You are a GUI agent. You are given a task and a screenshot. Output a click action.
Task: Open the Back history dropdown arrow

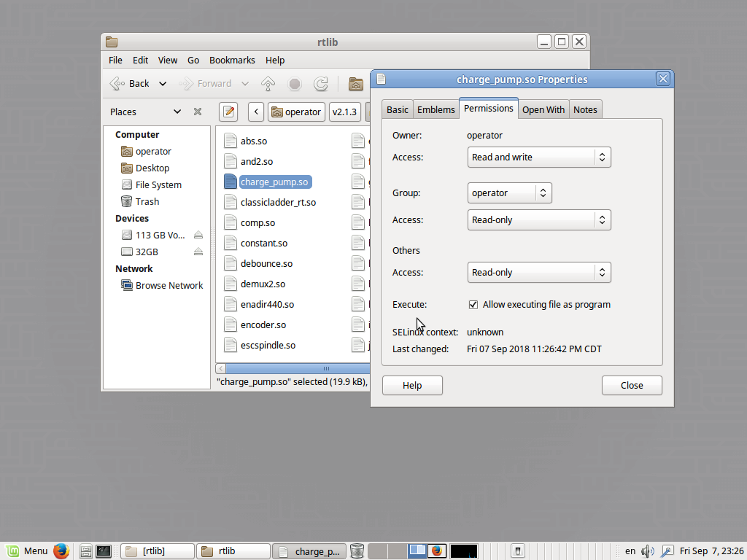point(163,84)
